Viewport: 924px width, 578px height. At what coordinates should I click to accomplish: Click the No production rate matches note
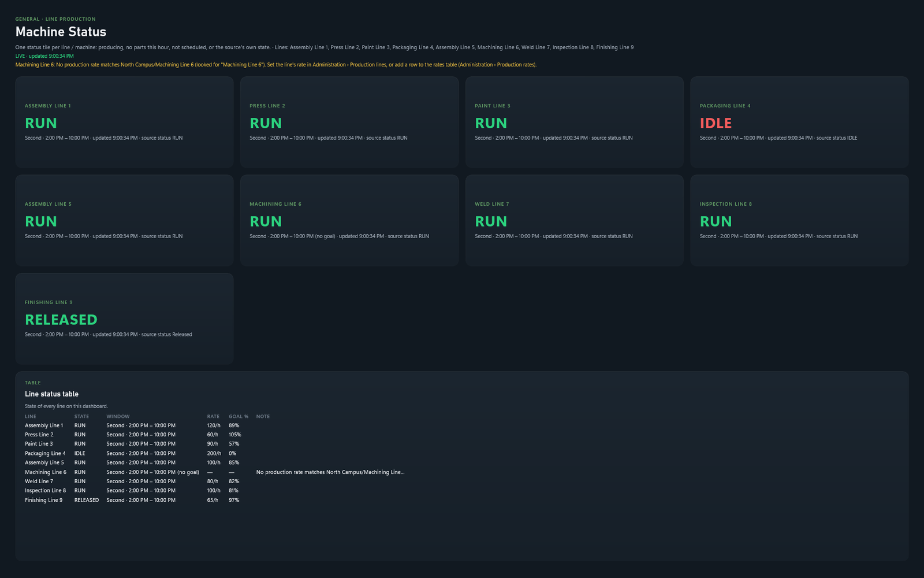click(x=330, y=472)
